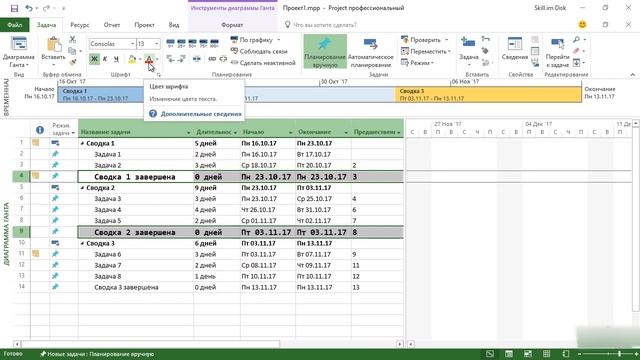The width and height of the screenshot is (640, 360).
Task: Toggle Underline (Ч) formatting
Action: point(116,59)
